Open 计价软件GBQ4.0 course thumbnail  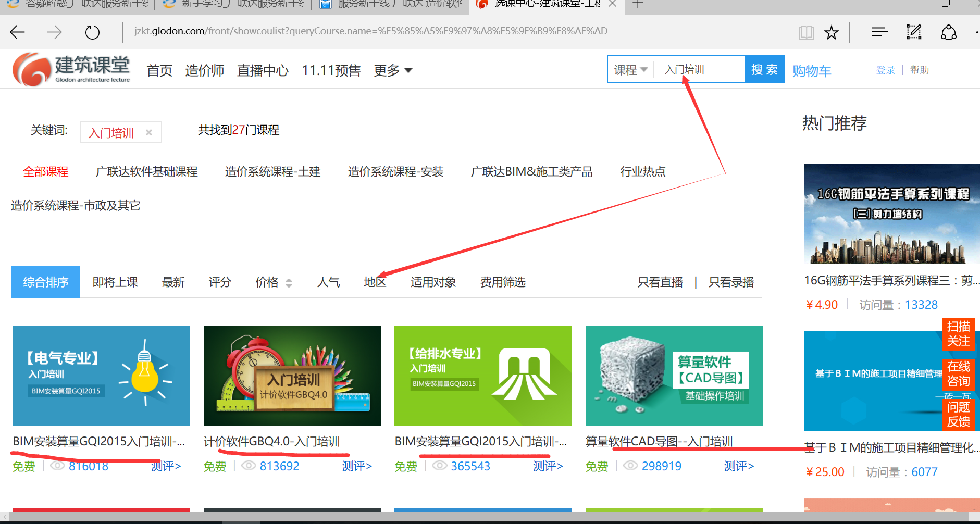[x=292, y=376]
